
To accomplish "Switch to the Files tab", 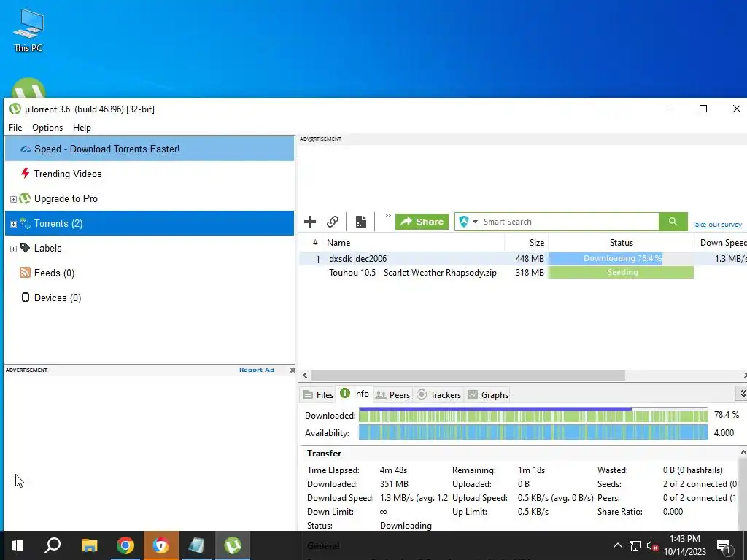I will pos(318,394).
